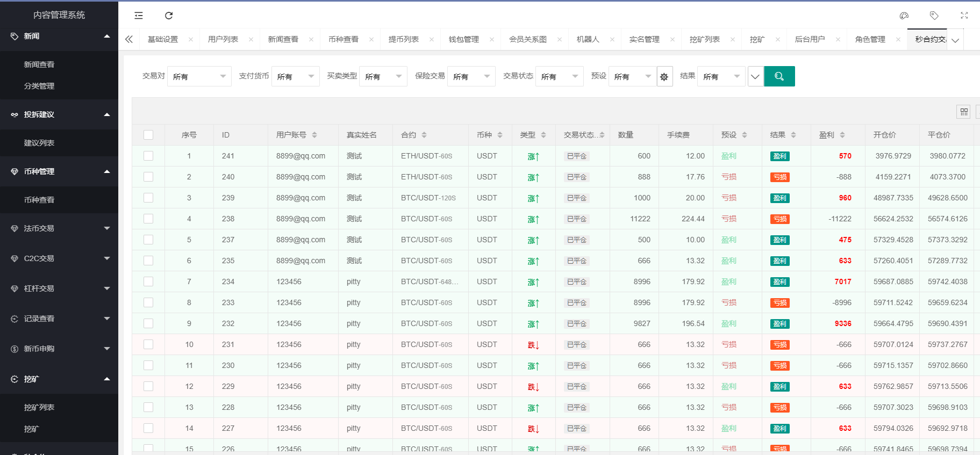
Task: Close the 钱包管理 tab
Action: click(492, 39)
